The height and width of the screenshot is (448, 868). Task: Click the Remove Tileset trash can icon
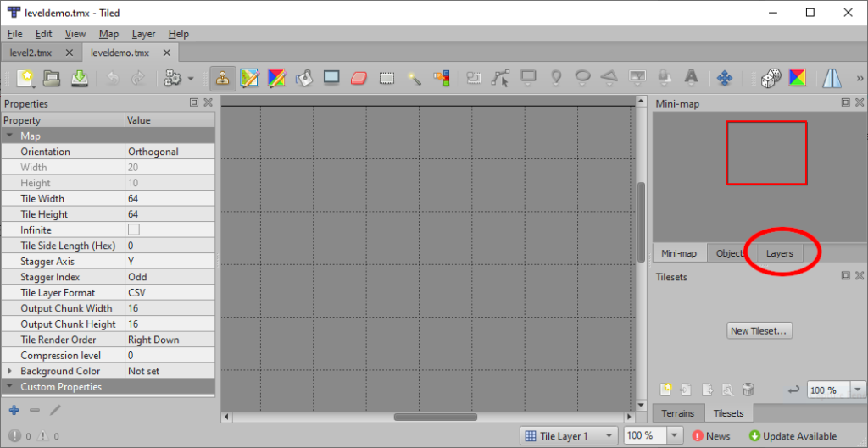[748, 390]
